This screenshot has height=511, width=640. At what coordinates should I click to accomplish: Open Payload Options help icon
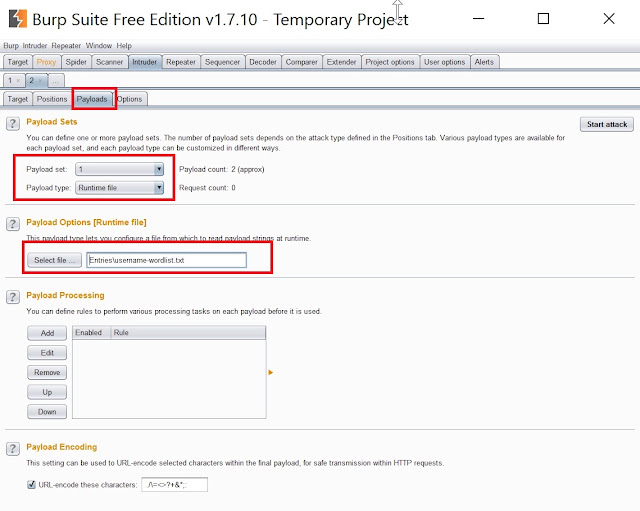pyautogui.click(x=13, y=224)
